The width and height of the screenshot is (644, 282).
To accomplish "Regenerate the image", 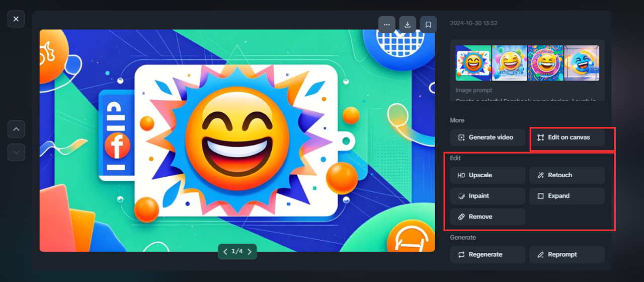I will click(x=488, y=254).
